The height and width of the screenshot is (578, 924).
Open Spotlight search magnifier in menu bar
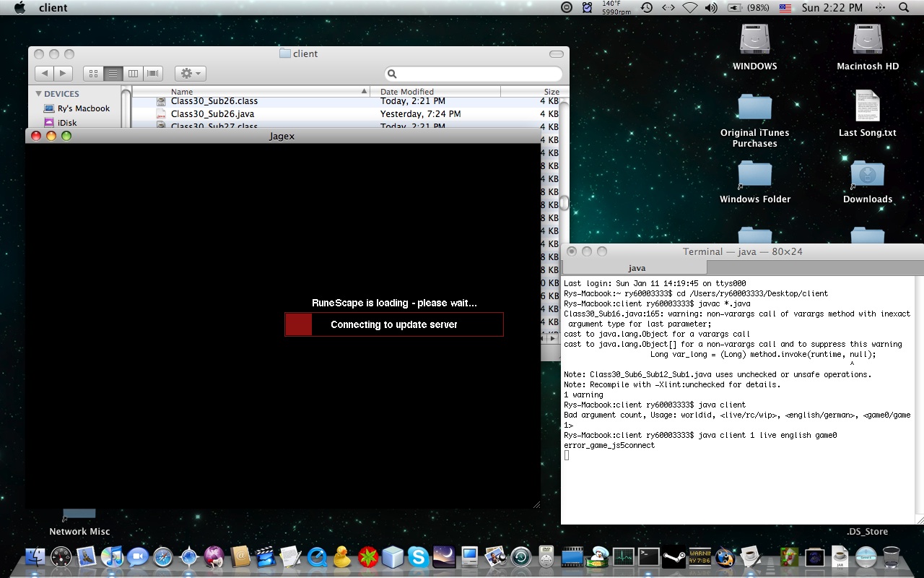click(904, 8)
